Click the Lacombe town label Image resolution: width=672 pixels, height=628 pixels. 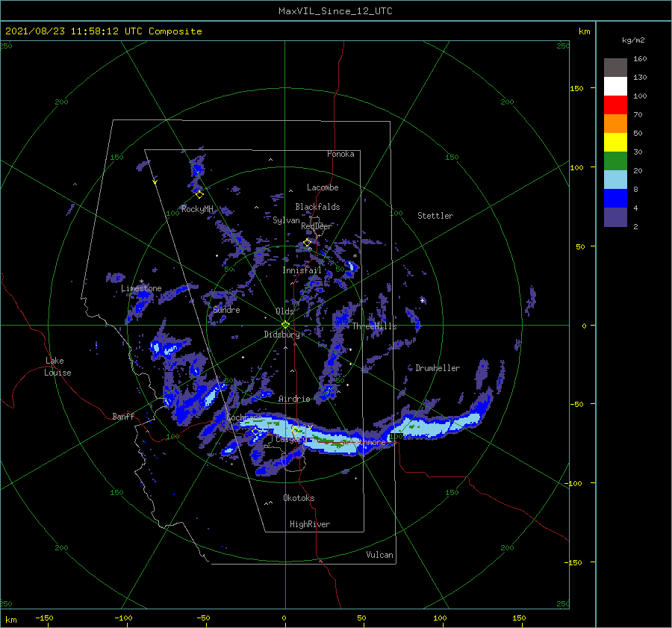(x=323, y=187)
